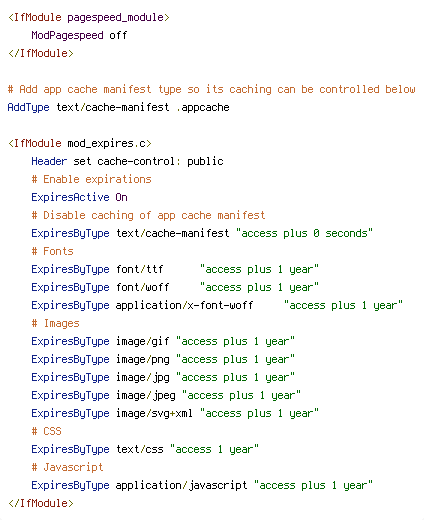Click the Header set cache-control line

[x=127, y=161]
